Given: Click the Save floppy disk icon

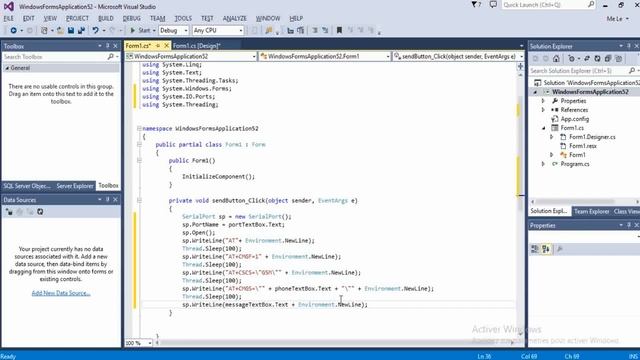Looking at the screenshot, I should coord(71,31).
